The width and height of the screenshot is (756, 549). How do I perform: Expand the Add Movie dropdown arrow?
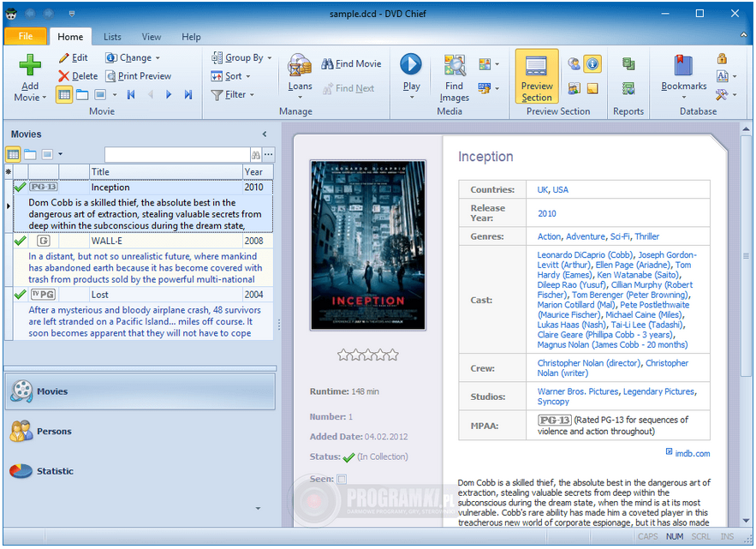[x=45, y=98]
